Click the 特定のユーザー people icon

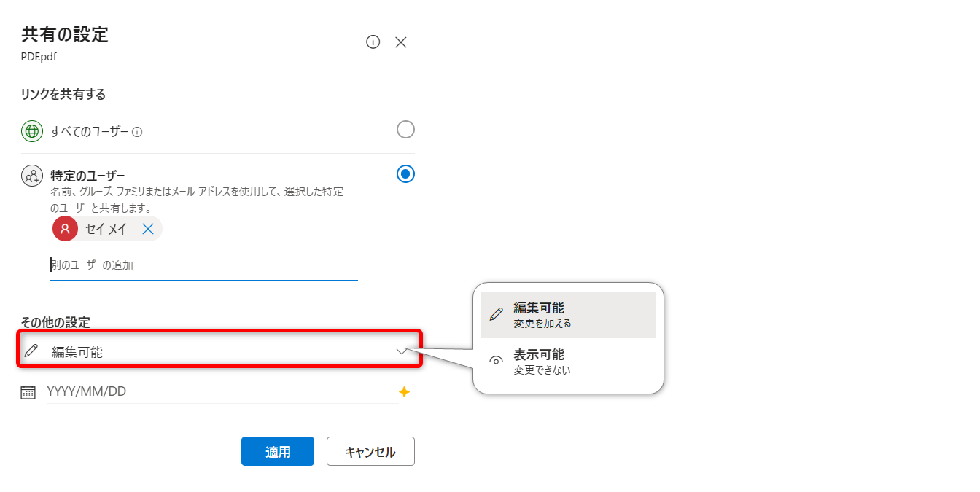coord(32,176)
